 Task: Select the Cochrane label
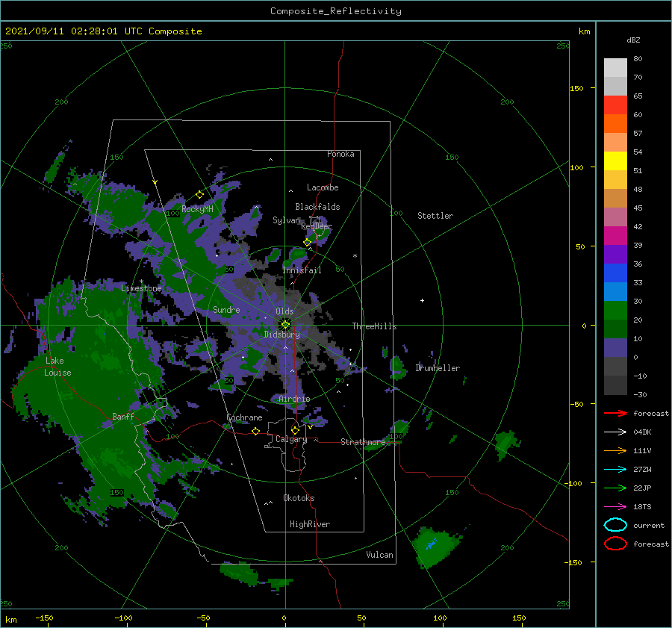(244, 417)
